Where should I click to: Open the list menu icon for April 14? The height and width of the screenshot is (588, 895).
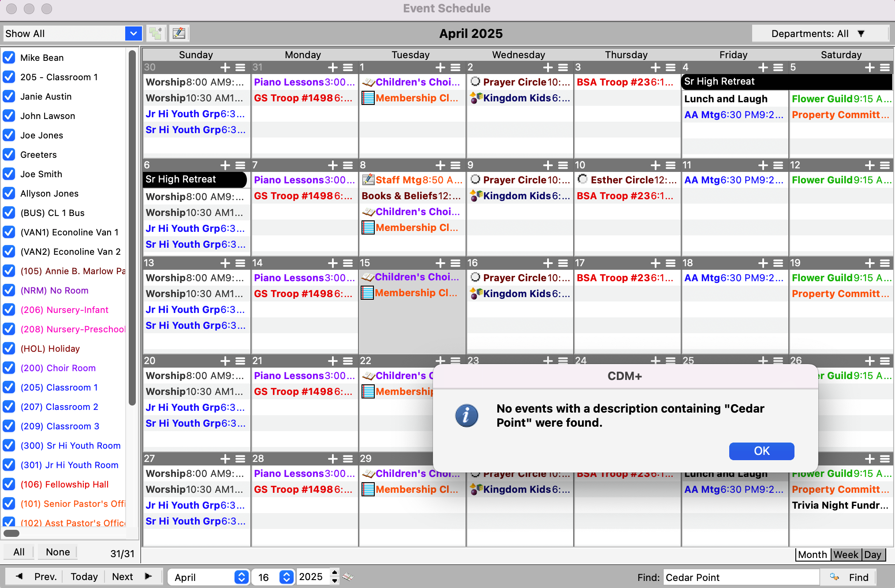click(348, 263)
